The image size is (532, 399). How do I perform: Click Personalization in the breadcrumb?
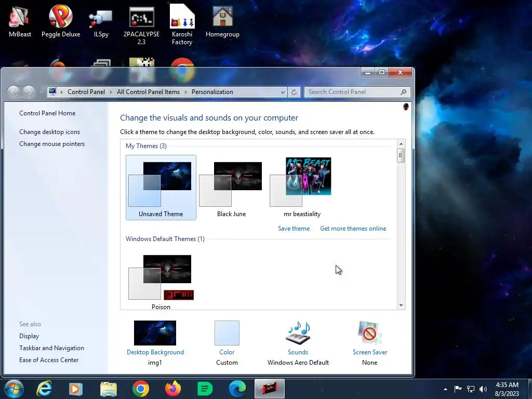click(x=212, y=92)
